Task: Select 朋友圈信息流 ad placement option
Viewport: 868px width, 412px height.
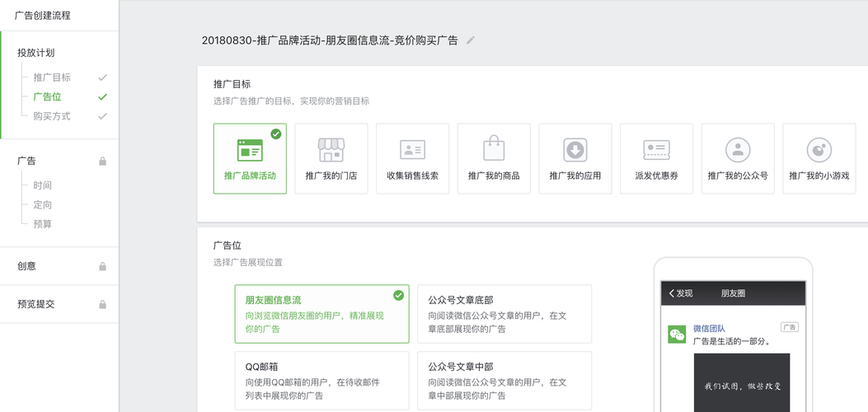Action: point(321,314)
